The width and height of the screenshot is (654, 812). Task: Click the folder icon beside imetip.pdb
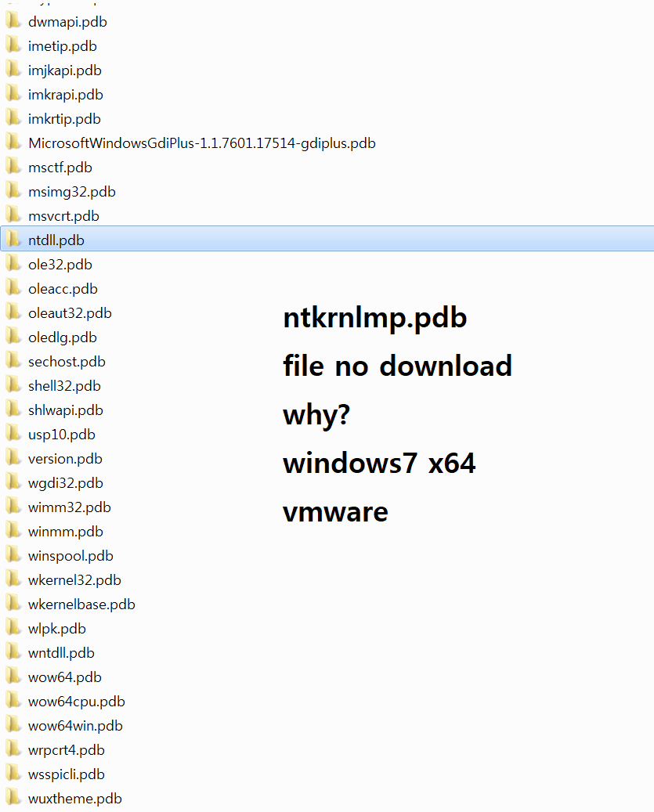coord(13,45)
